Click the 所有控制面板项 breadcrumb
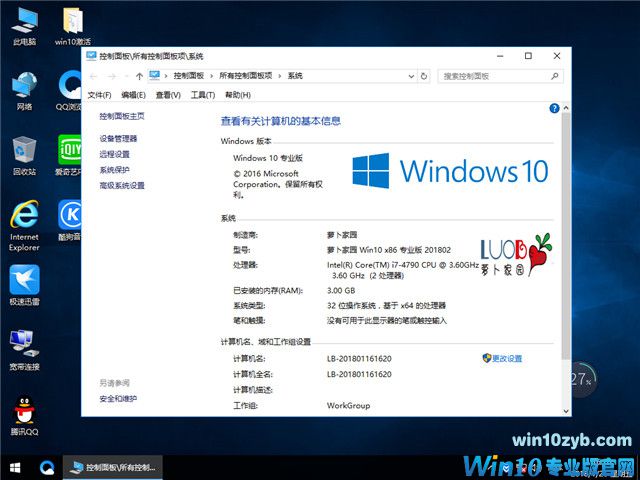Viewport: 640px width, 480px height. tap(245, 76)
